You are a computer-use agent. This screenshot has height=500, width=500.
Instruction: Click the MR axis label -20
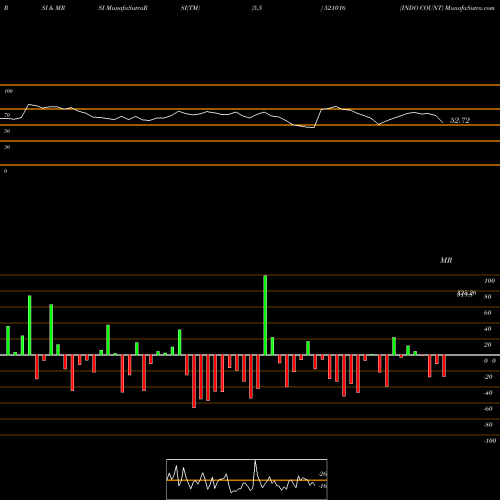pos(488,377)
